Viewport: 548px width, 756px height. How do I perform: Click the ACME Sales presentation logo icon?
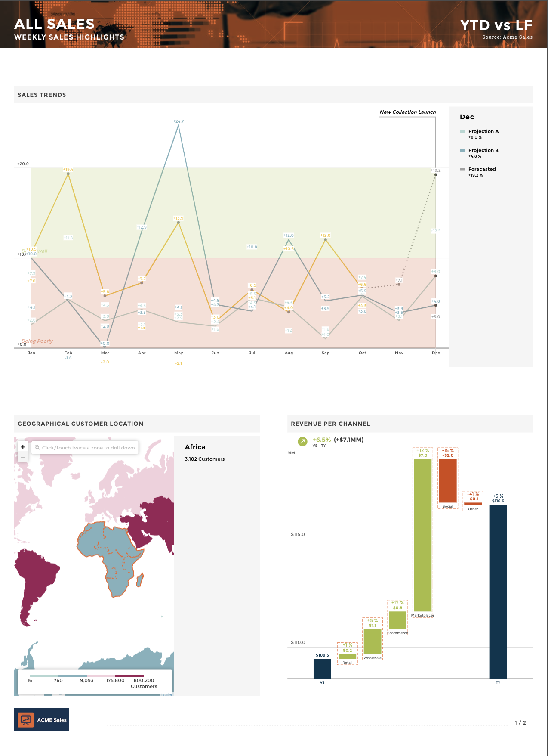point(26,719)
